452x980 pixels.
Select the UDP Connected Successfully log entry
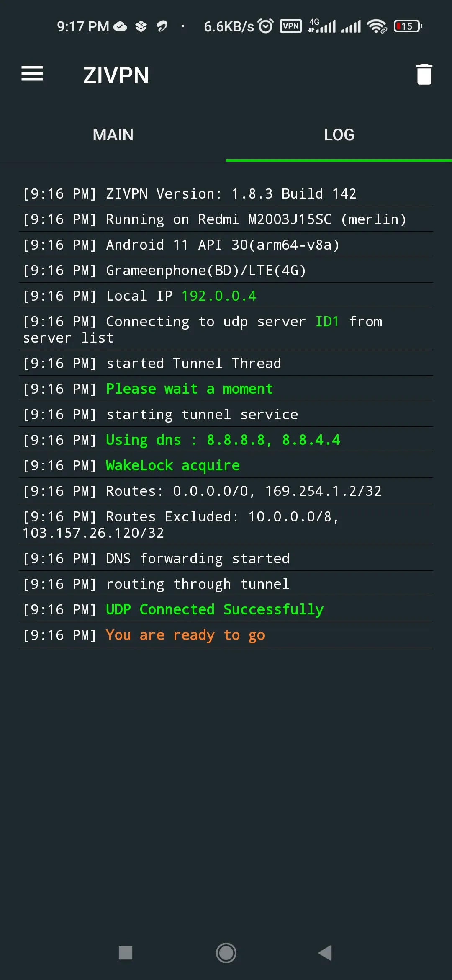(x=214, y=609)
